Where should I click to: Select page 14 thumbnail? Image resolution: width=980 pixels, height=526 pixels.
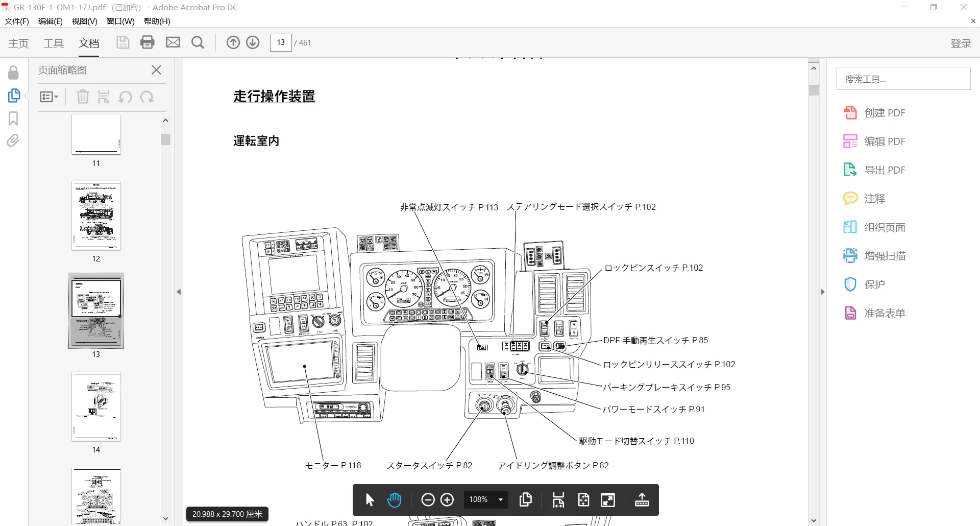point(96,407)
